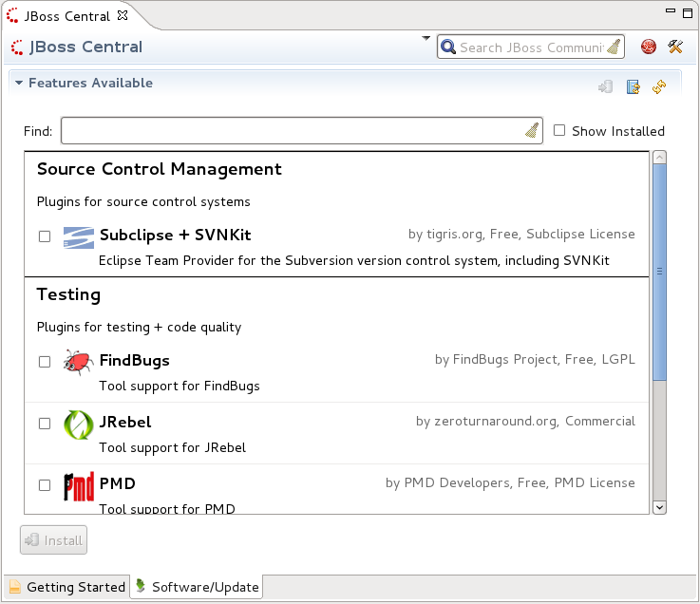Viewport: 700px width, 604px height.
Task: Close the JBoss Central editor tab
Action: tap(123, 15)
